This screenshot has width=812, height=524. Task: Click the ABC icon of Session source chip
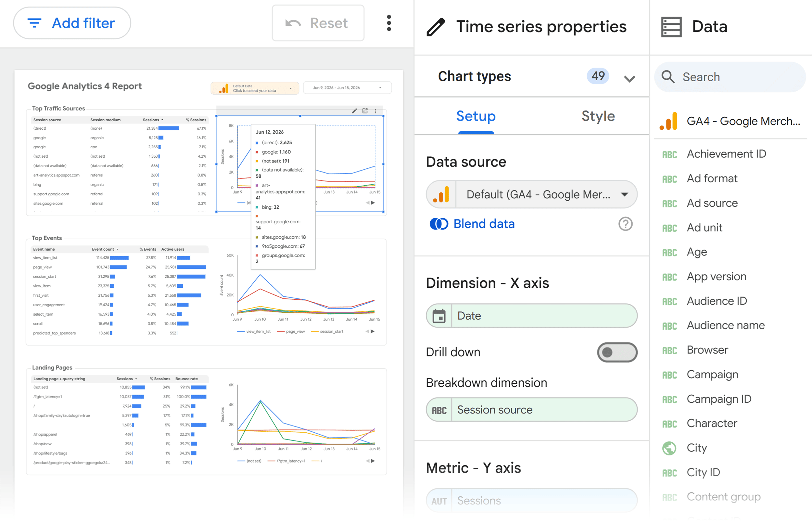pos(439,410)
